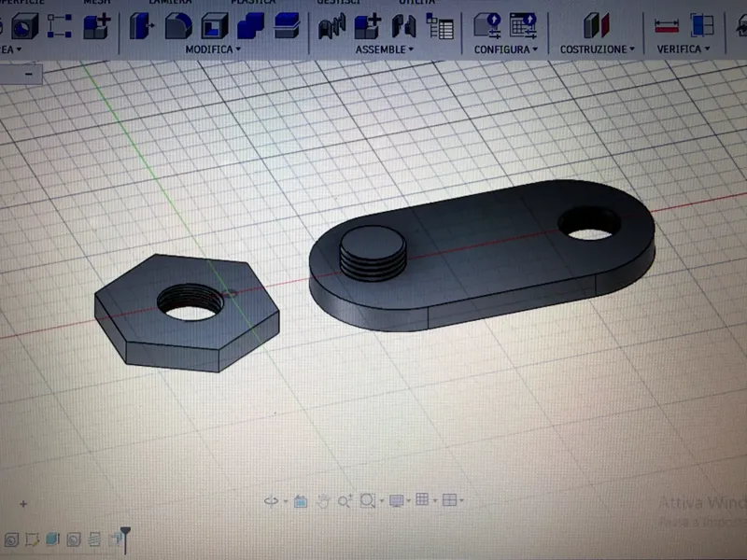The width and height of the screenshot is (747, 560).
Task: Select the thread feature in the timeline
Action: point(94,539)
